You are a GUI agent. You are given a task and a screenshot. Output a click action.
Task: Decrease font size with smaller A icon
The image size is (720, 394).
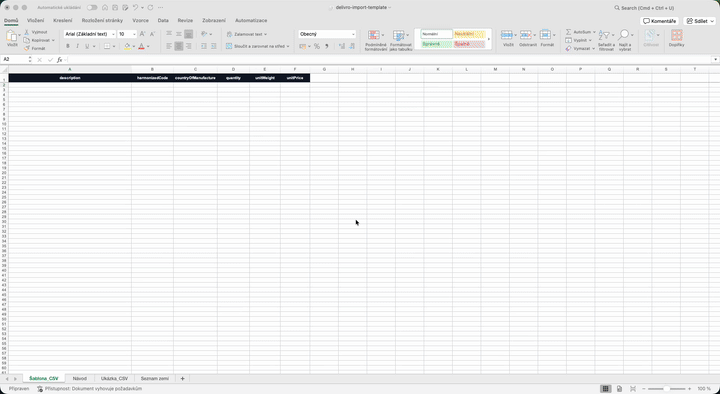[x=152, y=34]
